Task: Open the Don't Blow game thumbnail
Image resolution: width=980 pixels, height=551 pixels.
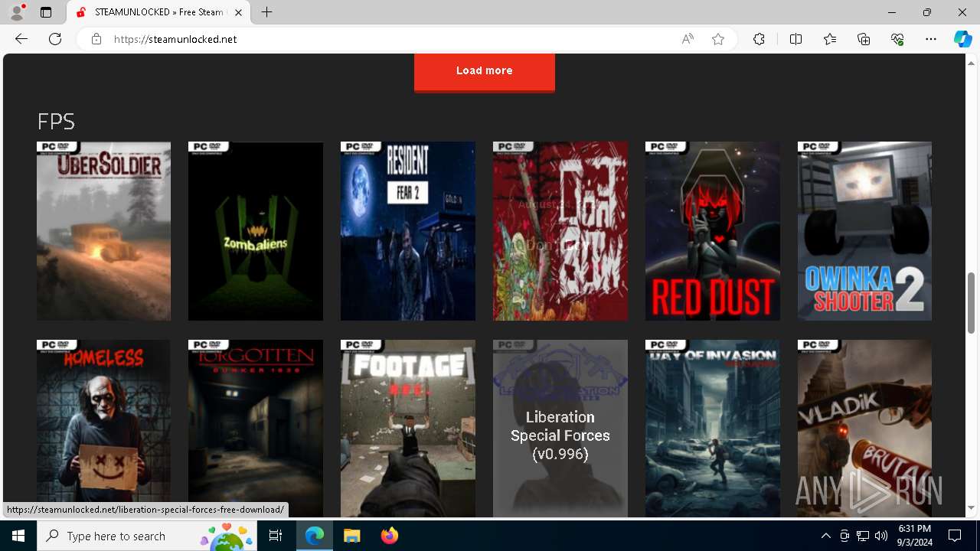Action: tap(560, 231)
